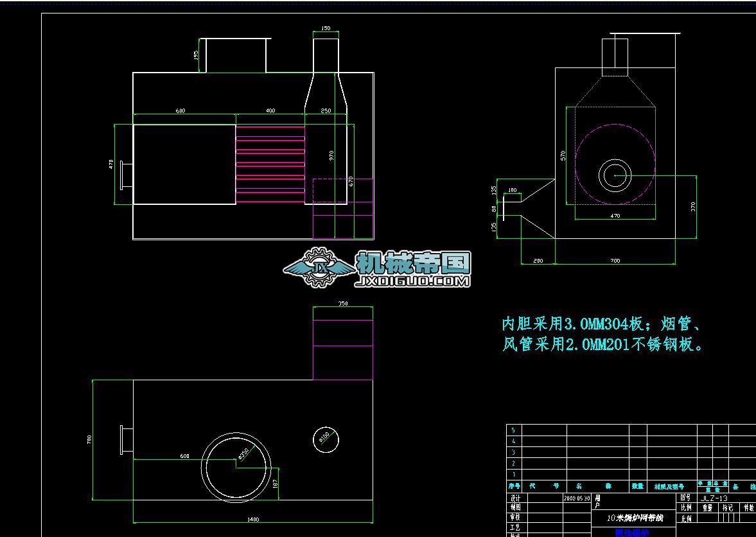Select the 600 dimension left of ø350 circle
756x537 pixels.
[184, 456]
